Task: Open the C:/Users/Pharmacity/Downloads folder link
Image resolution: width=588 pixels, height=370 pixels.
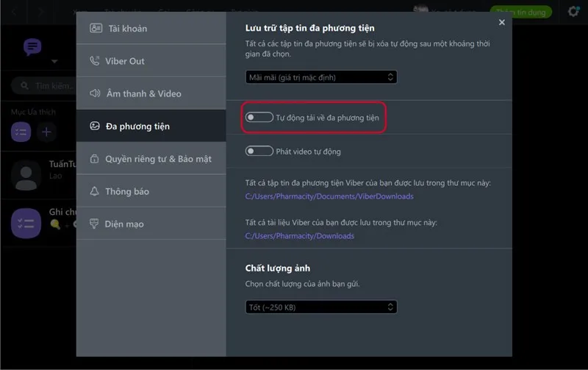Action: [299, 236]
